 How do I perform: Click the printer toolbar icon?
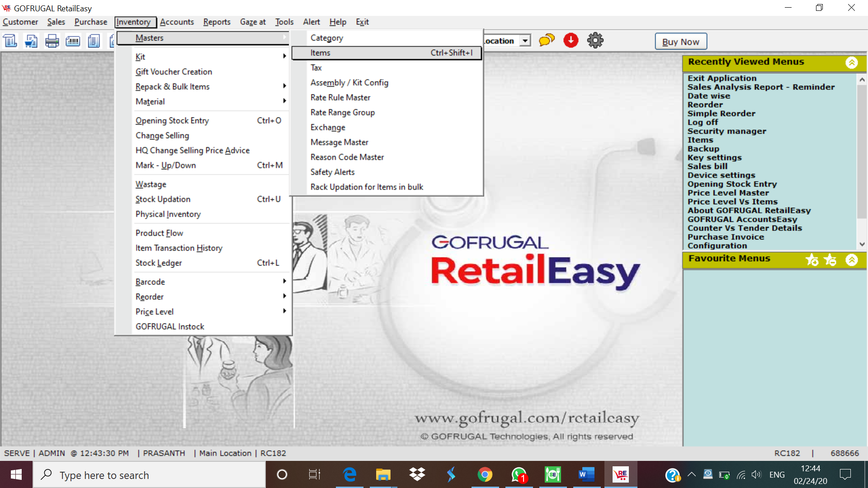(52, 41)
